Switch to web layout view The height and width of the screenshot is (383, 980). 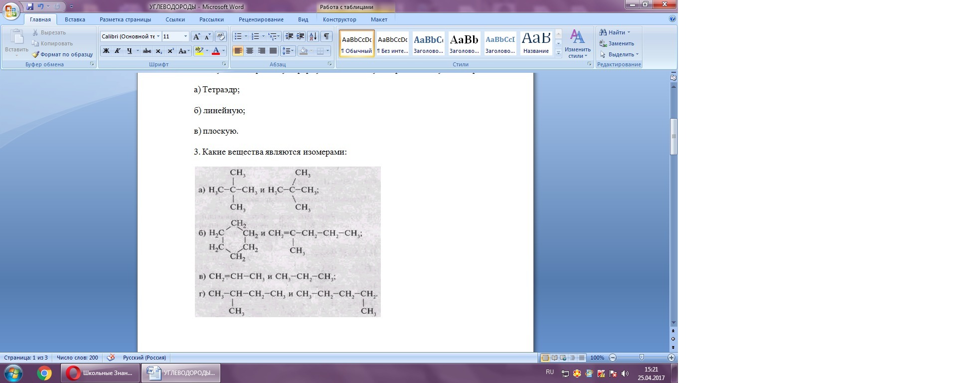563,358
